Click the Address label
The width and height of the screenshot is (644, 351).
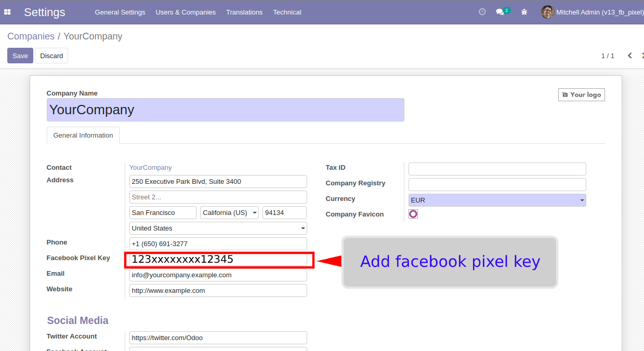click(x=60, y=180)
